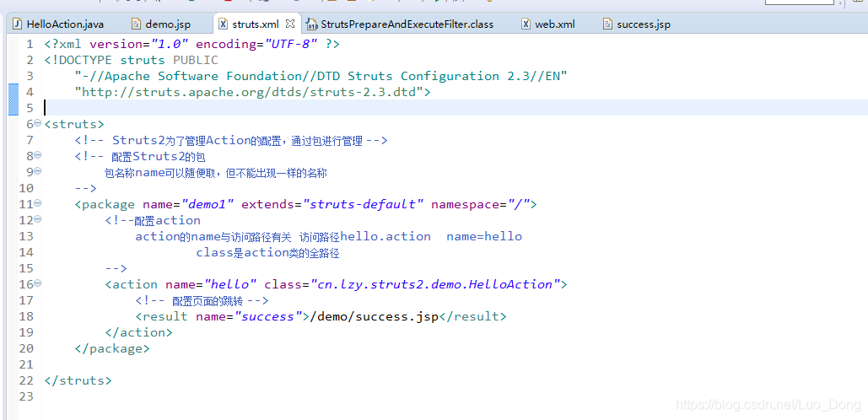868x420 pixels.
Task: Switch to the HelloAction.java tab
Action: point(59,24)
